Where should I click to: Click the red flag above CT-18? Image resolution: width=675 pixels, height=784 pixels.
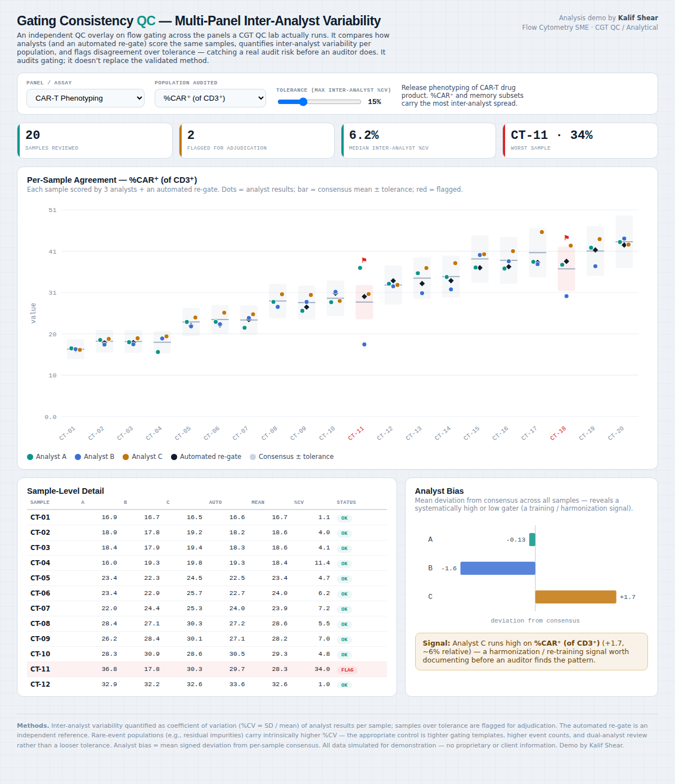click(566, 238)
